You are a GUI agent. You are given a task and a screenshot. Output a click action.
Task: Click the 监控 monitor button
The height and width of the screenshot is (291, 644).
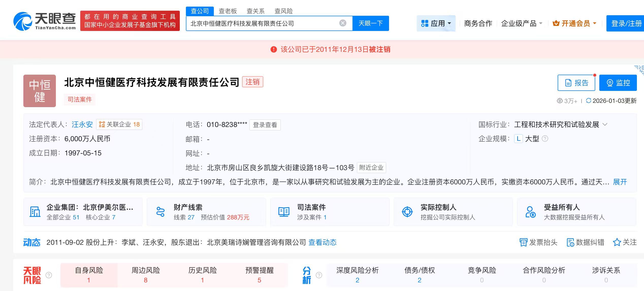pos(618,83)
